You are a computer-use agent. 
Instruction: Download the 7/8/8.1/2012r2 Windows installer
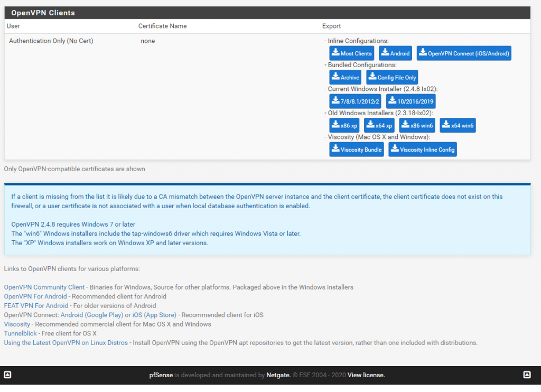(x=355, y=101)
